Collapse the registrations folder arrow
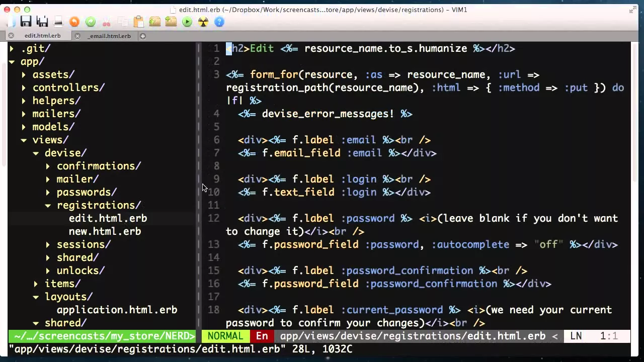This screenshot has width=644, height=362. 48,206
